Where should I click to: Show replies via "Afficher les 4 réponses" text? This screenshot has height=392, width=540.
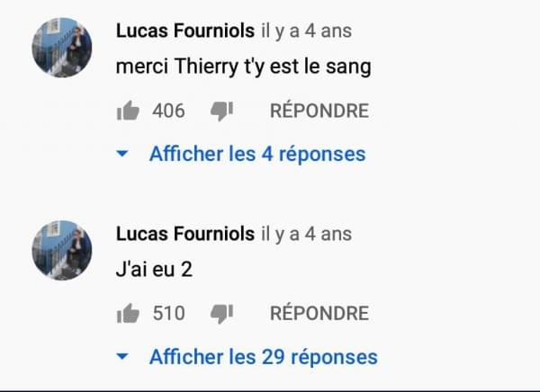click(257, 154)
